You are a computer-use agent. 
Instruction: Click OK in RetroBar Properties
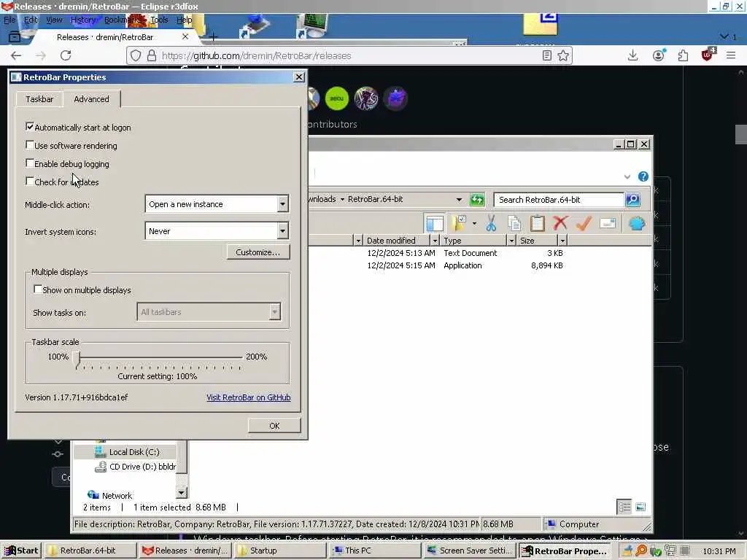click(274, 426)
